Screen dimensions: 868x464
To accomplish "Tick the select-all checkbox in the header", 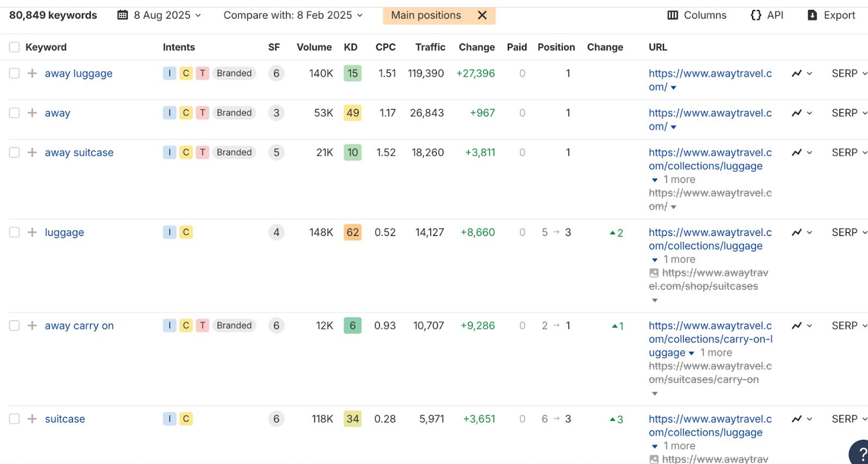I will click(14, 47).
